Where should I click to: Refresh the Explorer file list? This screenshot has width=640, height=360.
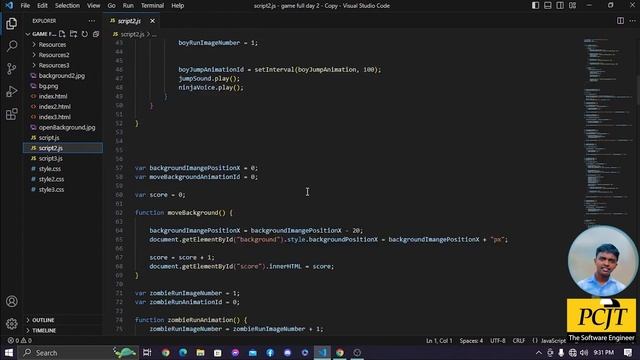click(x=84, y=34)
